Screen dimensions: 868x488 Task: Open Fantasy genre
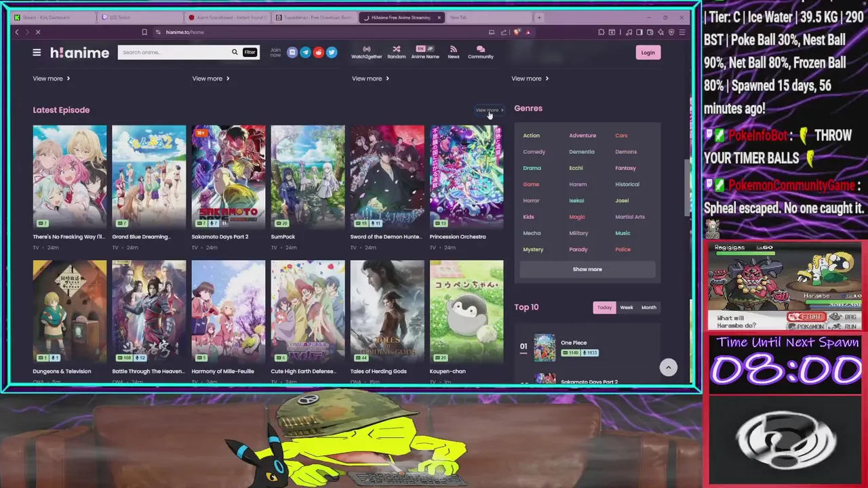[x=625, y=168]
